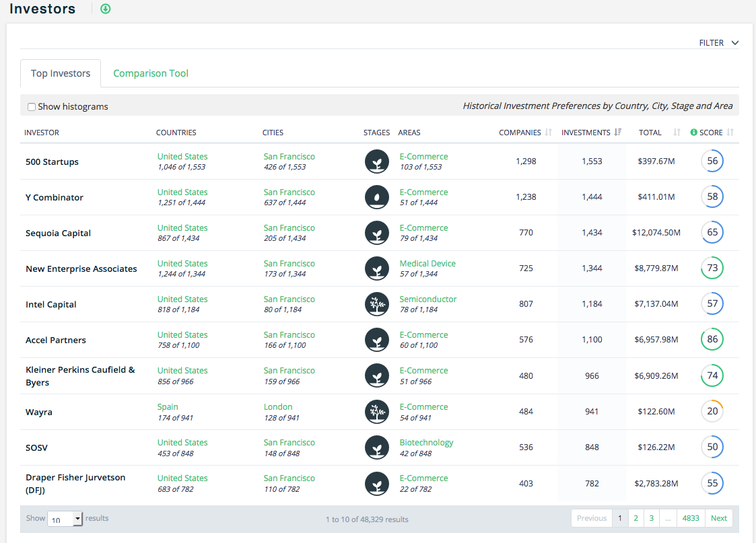Click the score circle 86 for Accel Partners

[712, 339]
